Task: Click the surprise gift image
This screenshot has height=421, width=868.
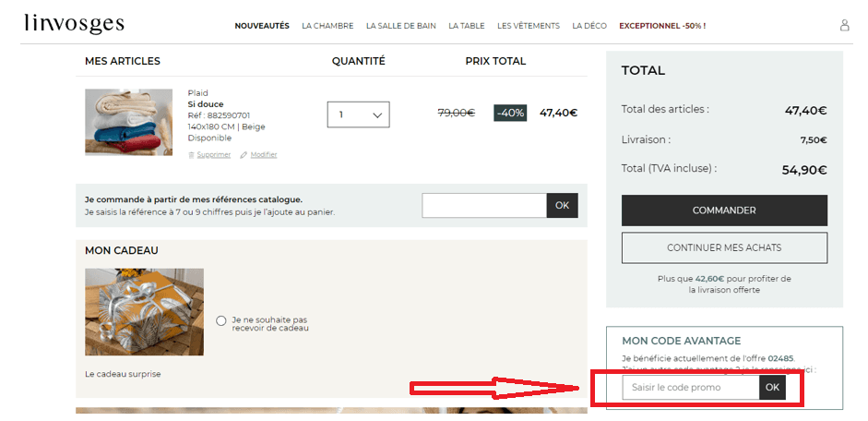Action: click(x=144, y=312)
